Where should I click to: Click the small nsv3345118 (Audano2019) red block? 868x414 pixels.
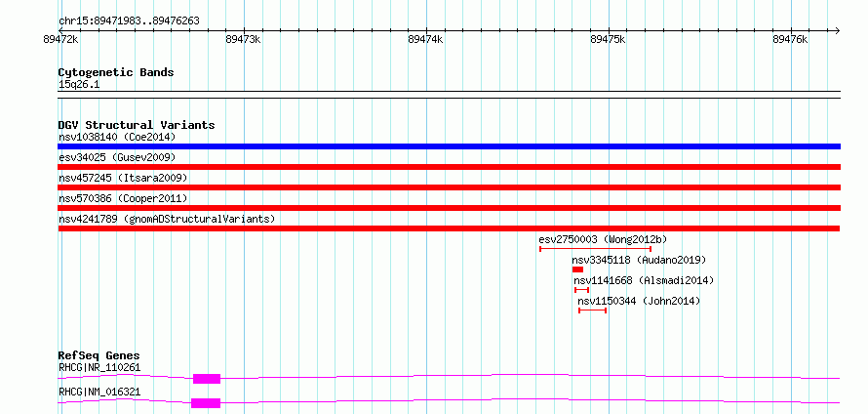pyautogui.click(x=577, y=269)
